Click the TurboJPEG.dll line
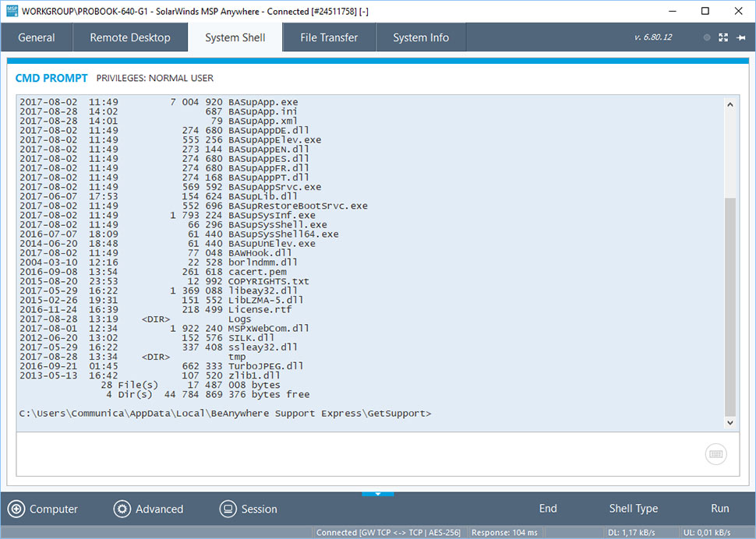The image size is (756, 539). click(161, 366)
